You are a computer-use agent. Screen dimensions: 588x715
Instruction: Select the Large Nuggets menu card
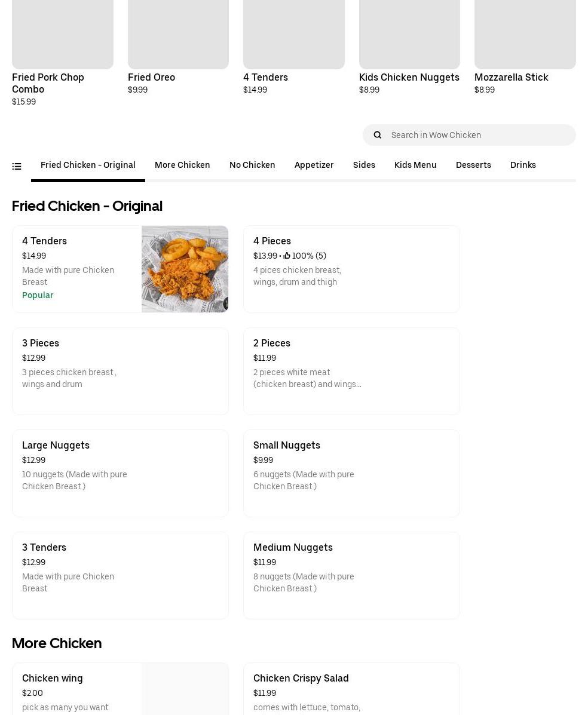click(x=120, y=473)
